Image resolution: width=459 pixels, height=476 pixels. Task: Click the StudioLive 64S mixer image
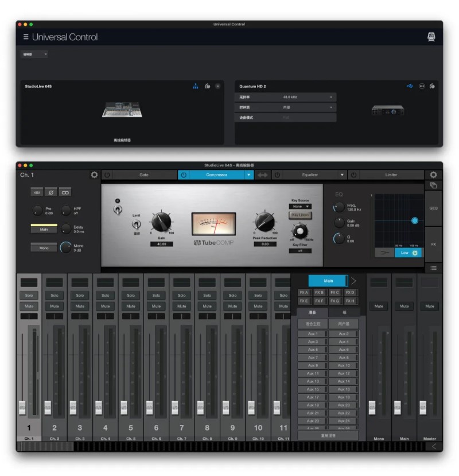(x=122, y=110)
